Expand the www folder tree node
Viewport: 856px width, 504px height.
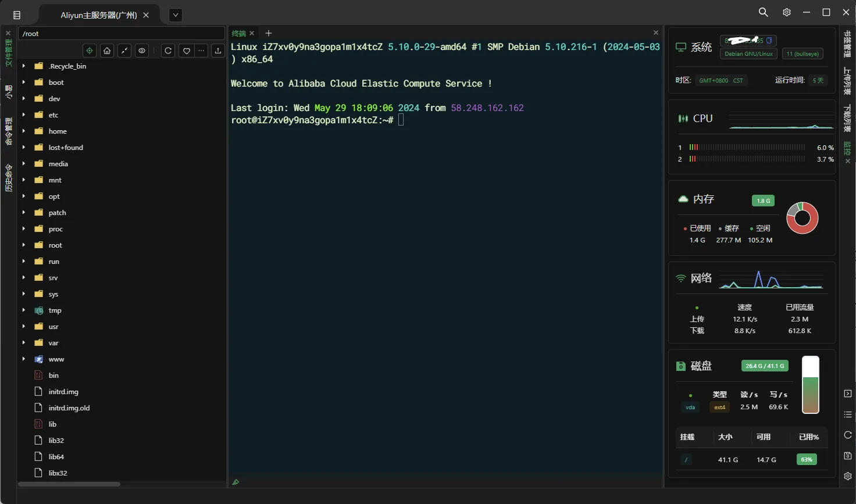click(x=24, y=359)
